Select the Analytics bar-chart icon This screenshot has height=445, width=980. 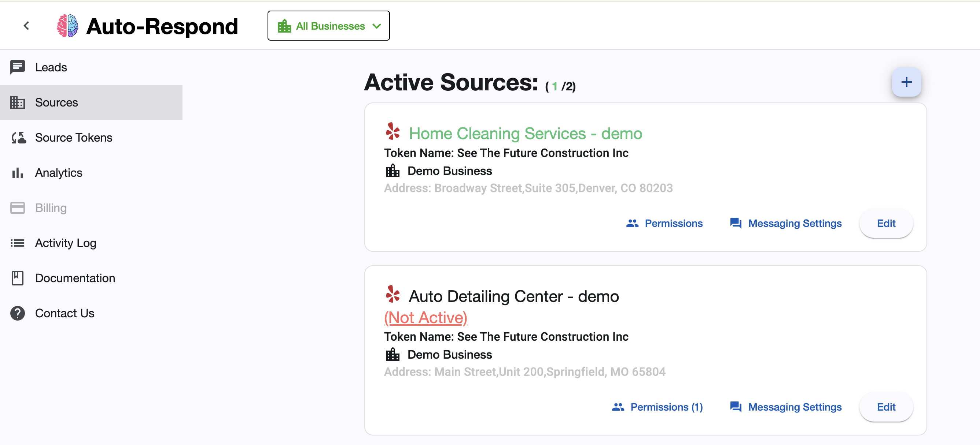click(x=18, y=172)
